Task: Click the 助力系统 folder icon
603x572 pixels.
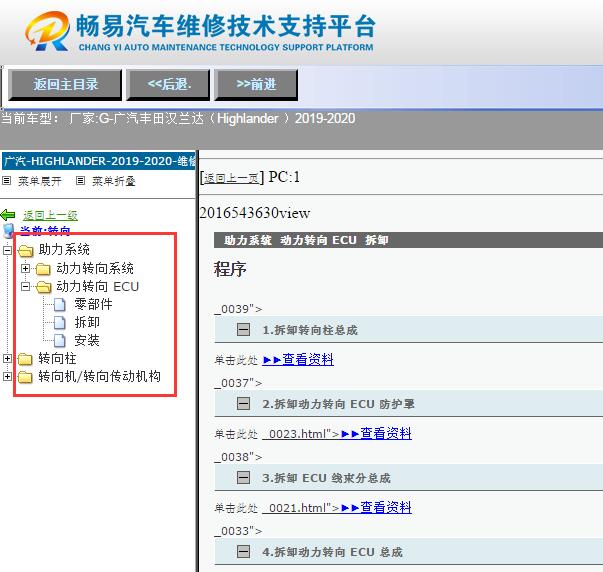Action: pos(26,251)
